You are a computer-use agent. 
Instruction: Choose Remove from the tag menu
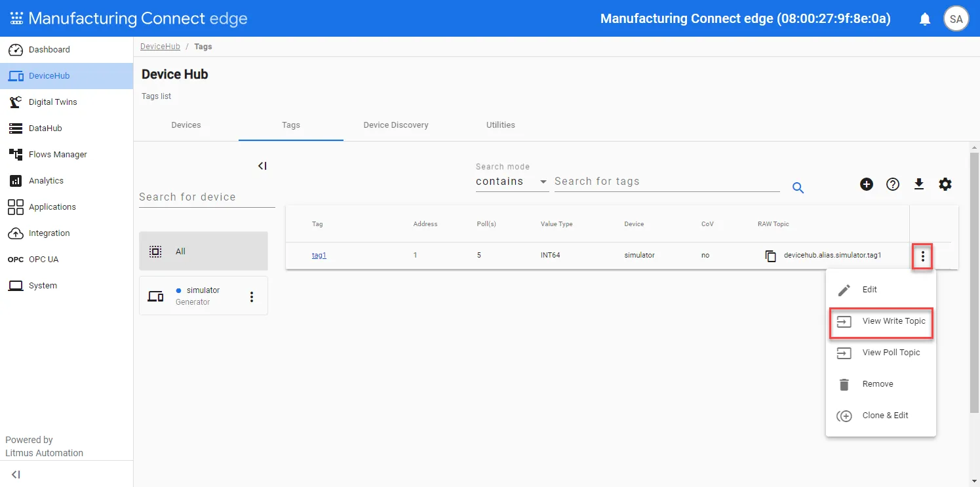(x=881, y=384)
